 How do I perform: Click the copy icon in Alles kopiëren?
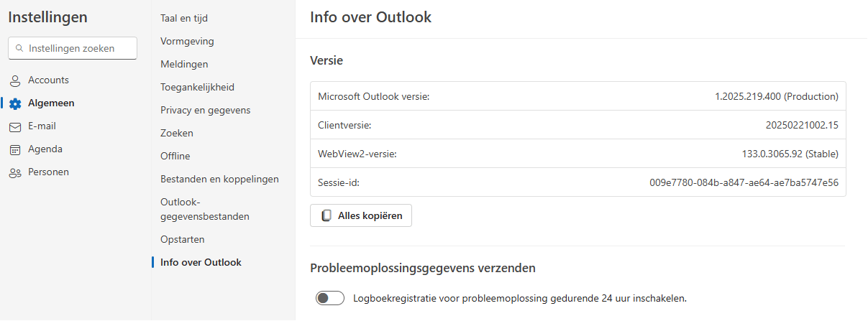point(326,215)
